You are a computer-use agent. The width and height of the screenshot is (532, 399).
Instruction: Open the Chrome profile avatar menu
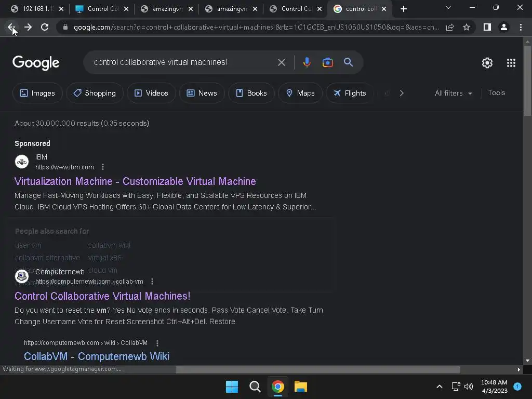504,27
